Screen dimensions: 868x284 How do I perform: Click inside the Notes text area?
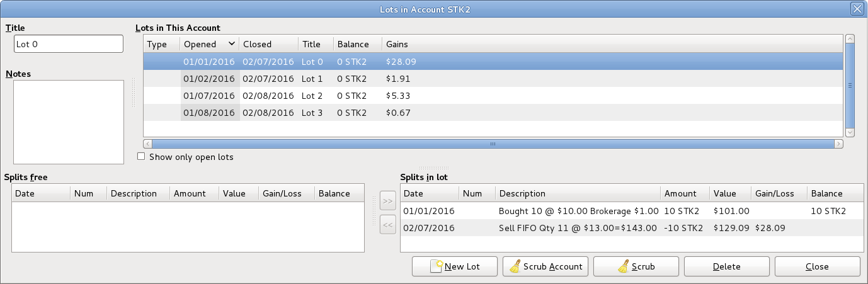click(68, 122)
